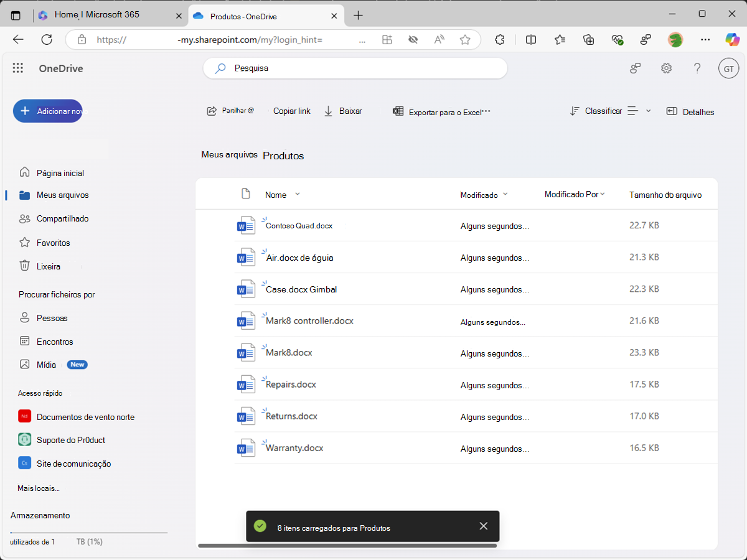Click the file type column header icon

(x=246, y=194)
